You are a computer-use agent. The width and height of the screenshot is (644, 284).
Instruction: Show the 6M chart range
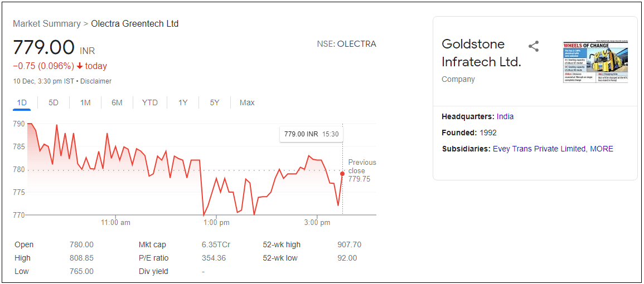pyautogui.click(x=117, y=102)
